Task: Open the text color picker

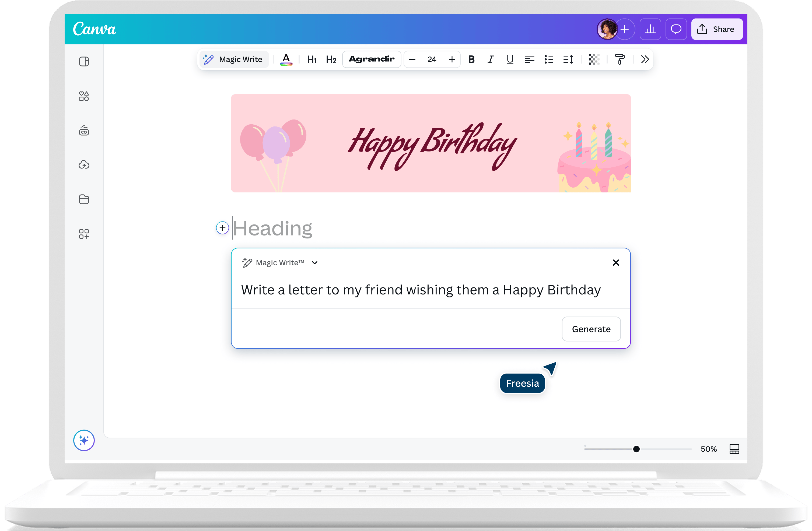Action: tap(286, 59)
